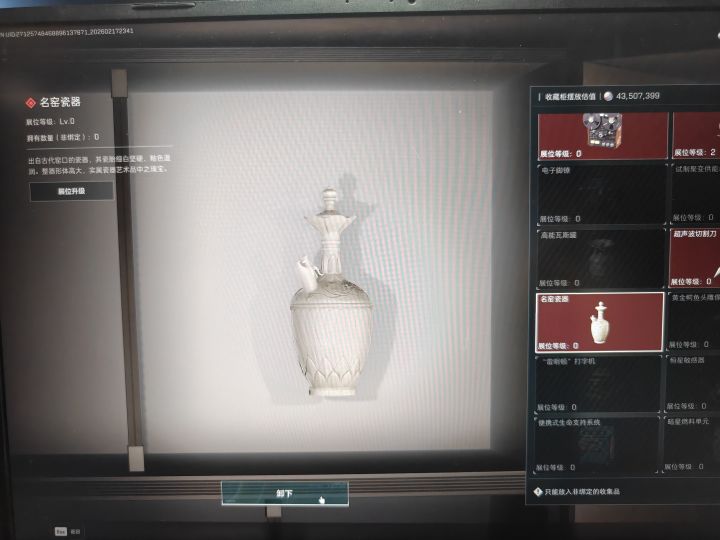Select the radio device collectible card
The image size is (720, 540).
602,135
